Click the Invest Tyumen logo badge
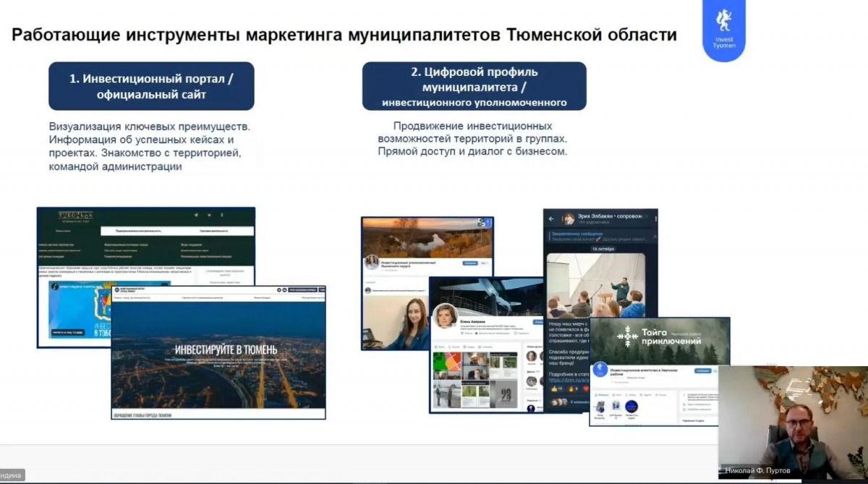868x484 pixels. click(723, 29)
